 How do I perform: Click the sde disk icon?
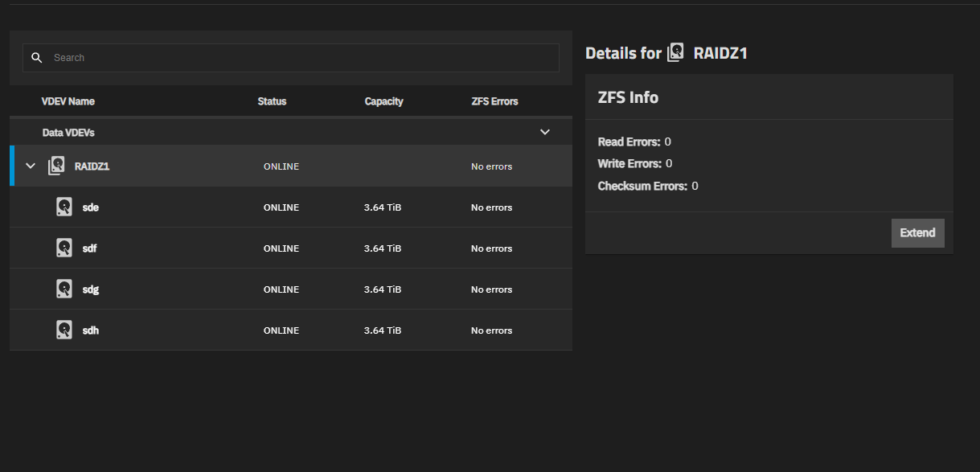64,207
